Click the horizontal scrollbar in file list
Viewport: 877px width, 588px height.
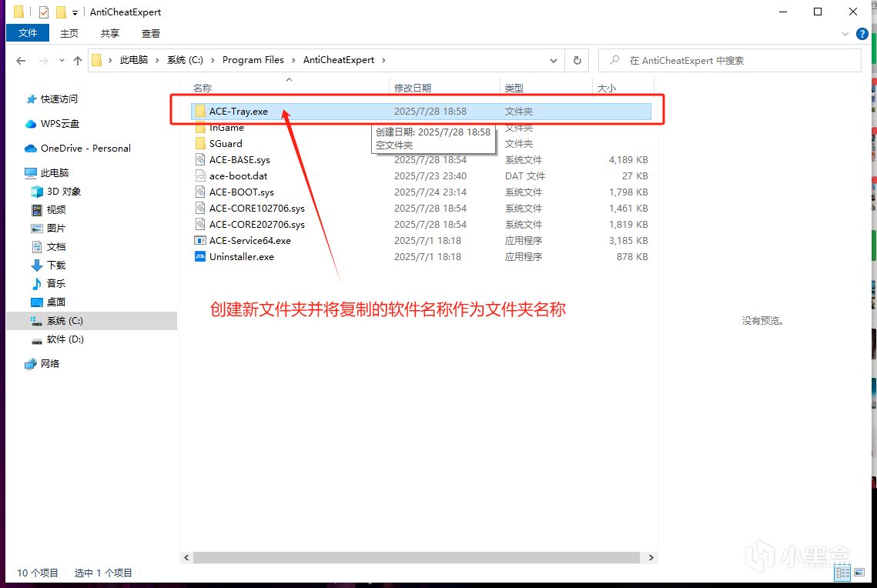(416, 558)
